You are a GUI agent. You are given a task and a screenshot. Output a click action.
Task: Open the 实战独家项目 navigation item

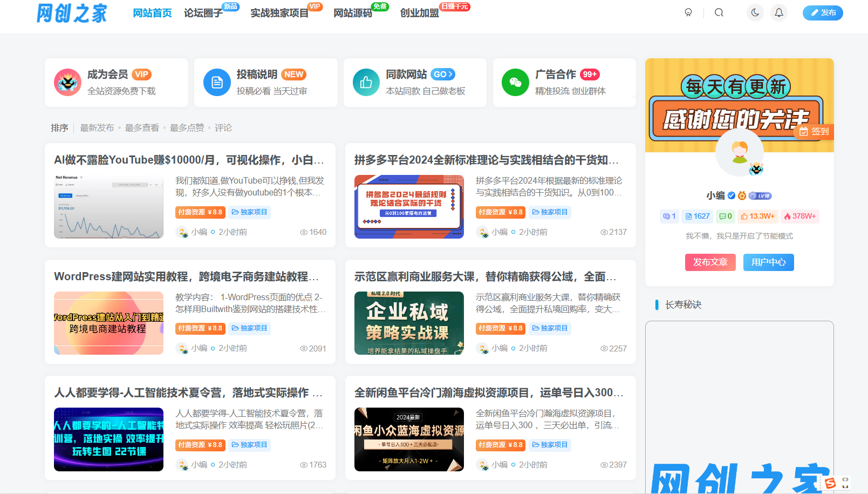point(279,13)
